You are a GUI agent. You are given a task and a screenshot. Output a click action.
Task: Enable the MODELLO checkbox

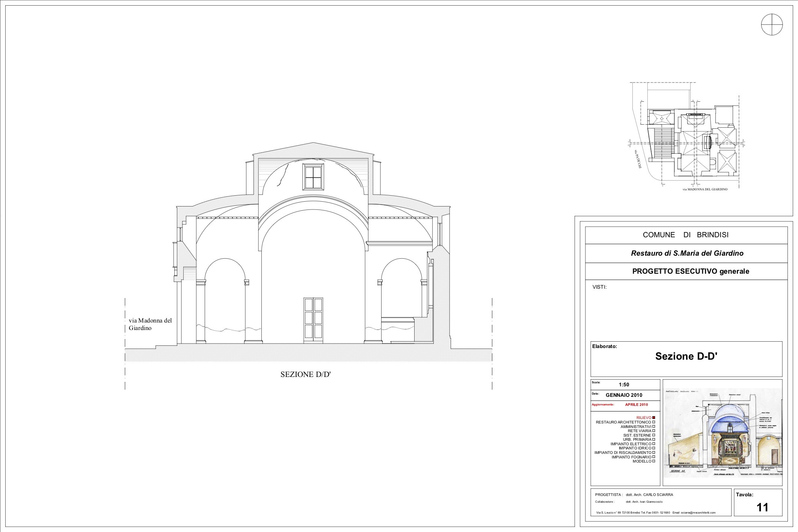click(654, 461)
